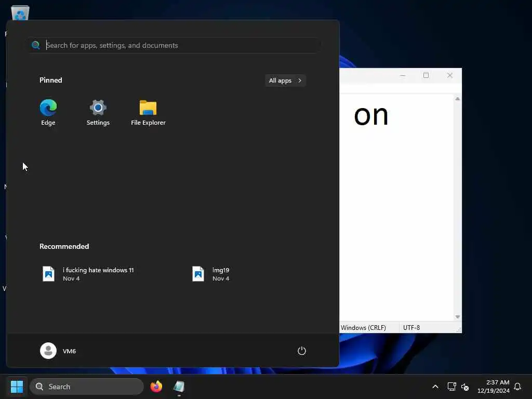Image resolution: width=532 pixels, height=399 pixels.
Task: Open the All apps list
Action: tap(285, 81)
